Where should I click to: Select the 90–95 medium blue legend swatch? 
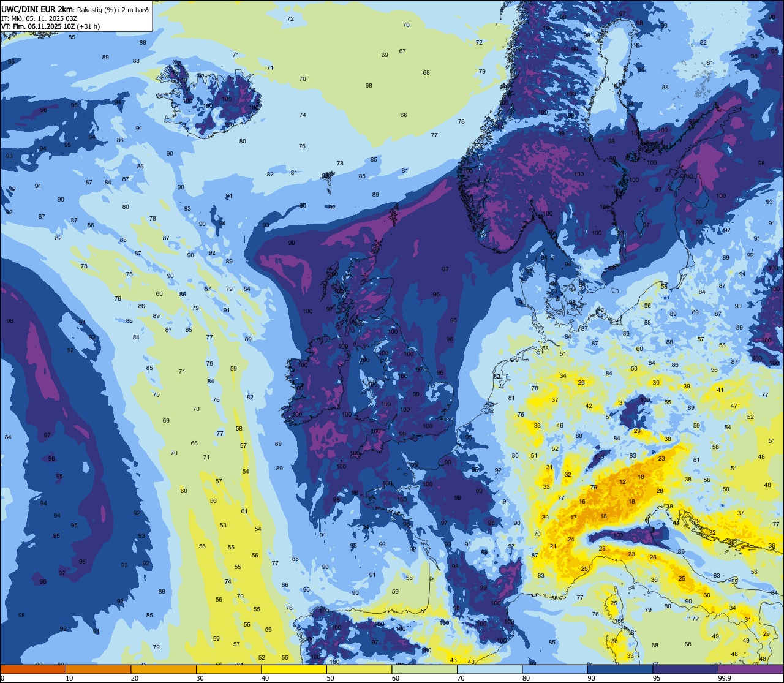(620, 669)
